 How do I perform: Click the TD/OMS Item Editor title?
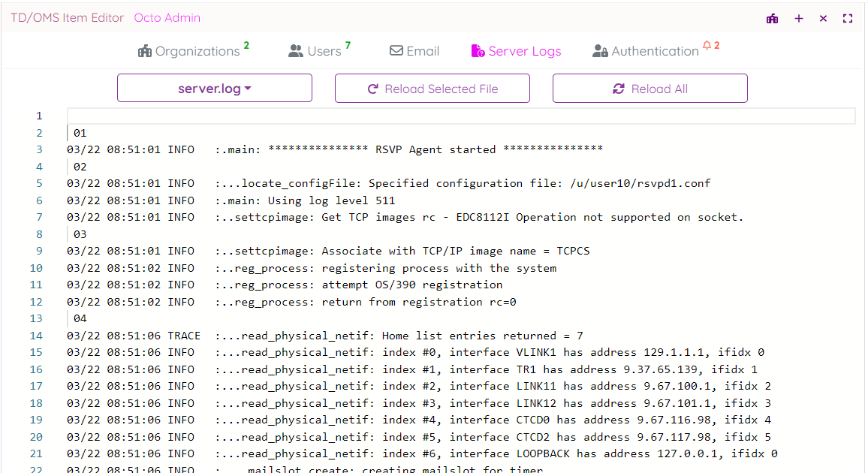point(67,18)
